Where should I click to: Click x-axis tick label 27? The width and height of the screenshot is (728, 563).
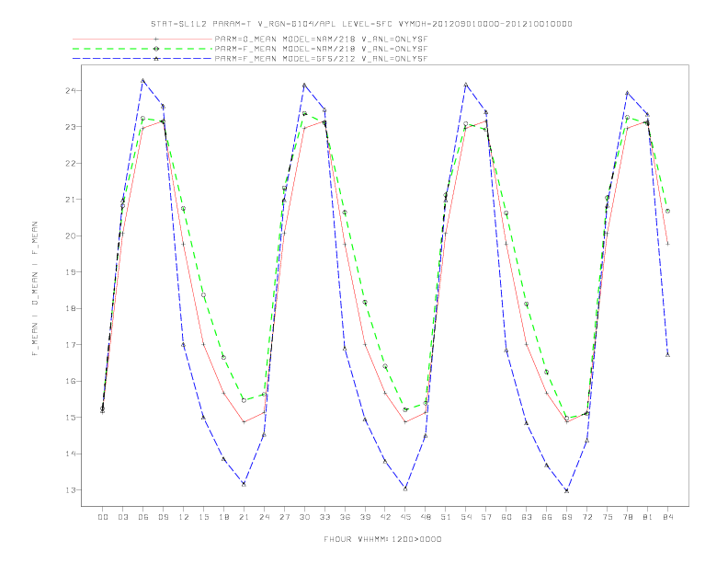click(x=284, y=517)
